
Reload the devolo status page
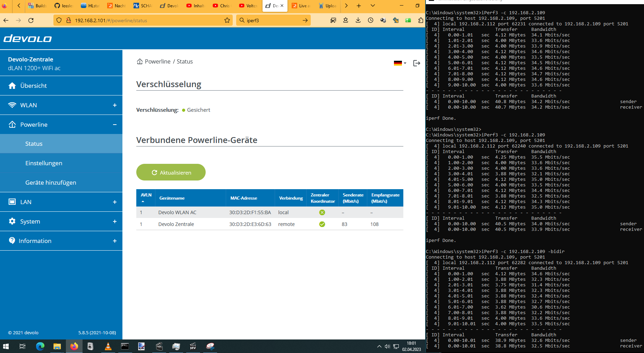pos(31,20)
